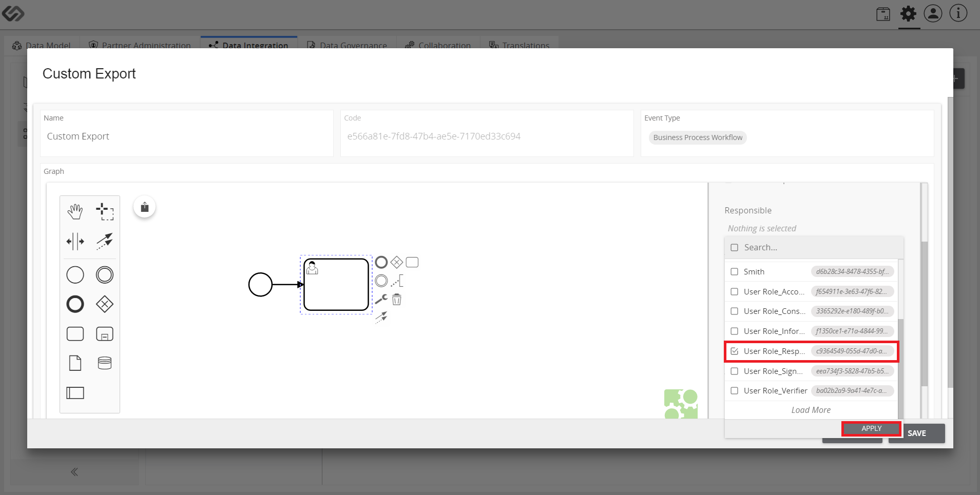Click the Name field with Custom Export
Image resolution: width=980 pixels, height=495 pixels.
[x=187, y=136]
